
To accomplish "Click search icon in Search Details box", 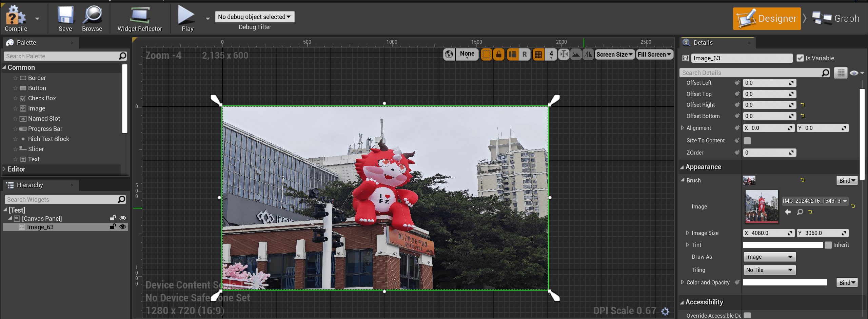I will click(825, 73).
